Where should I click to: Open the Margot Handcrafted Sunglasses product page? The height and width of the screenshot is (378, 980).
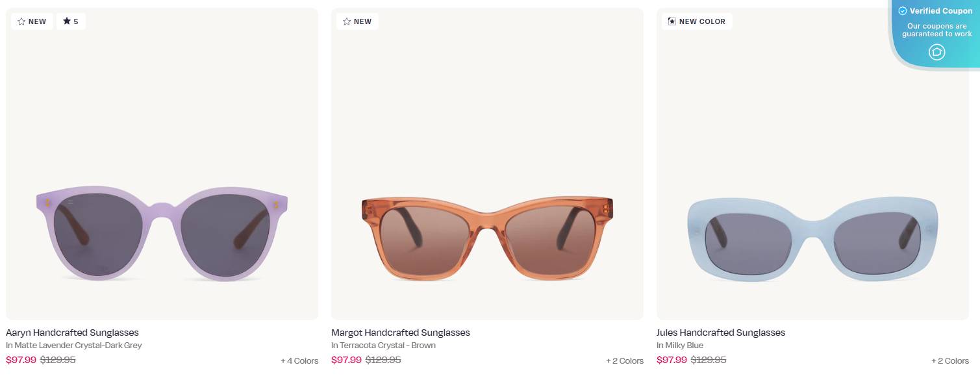(401, 333)
